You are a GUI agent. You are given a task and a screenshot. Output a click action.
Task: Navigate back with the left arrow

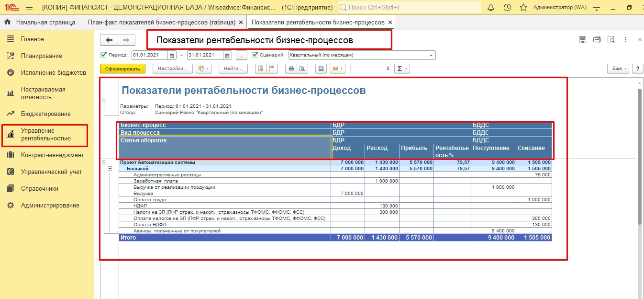tap(109, 40)
